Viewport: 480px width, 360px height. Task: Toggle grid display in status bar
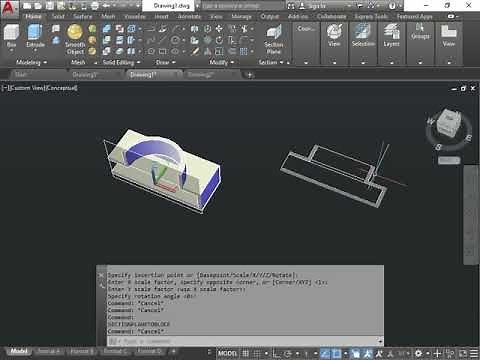245,353
